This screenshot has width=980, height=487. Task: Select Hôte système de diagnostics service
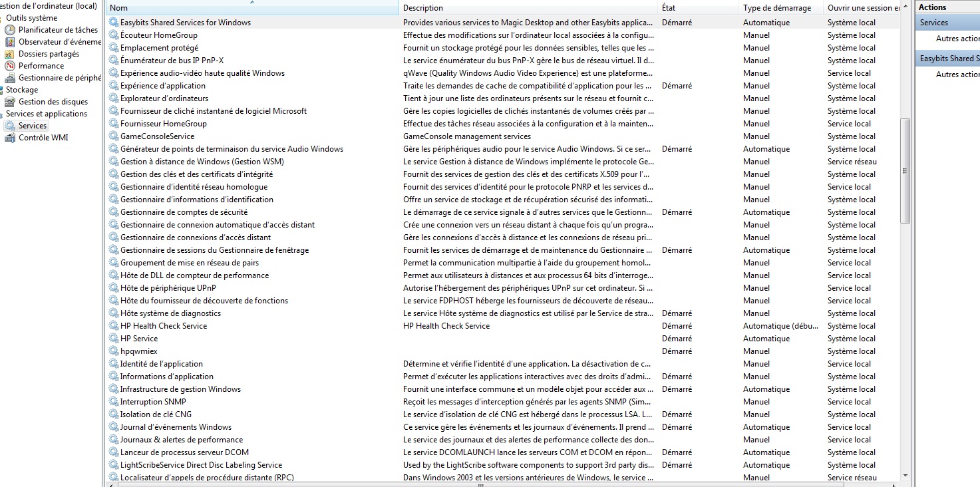click(x=170, y=313)
